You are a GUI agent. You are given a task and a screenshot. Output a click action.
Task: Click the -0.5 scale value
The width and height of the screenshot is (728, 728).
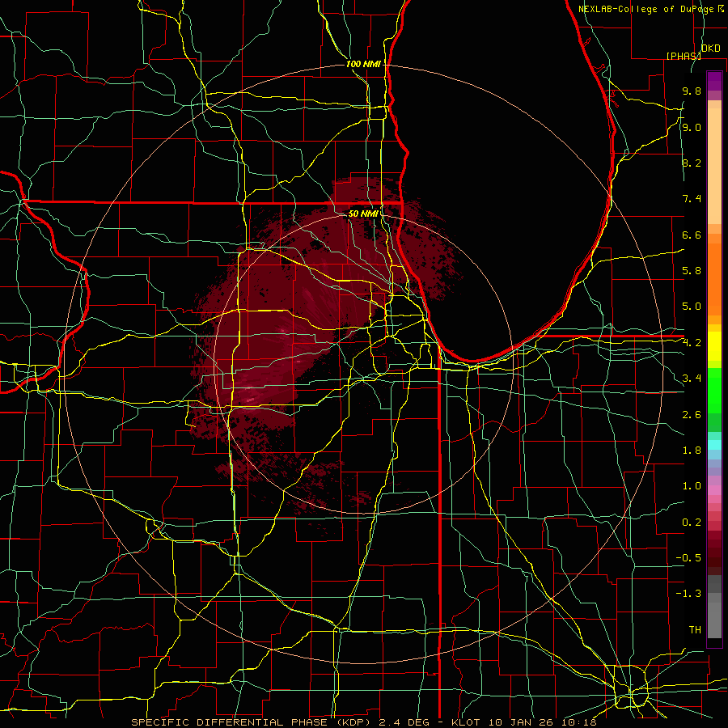point(688,558)
